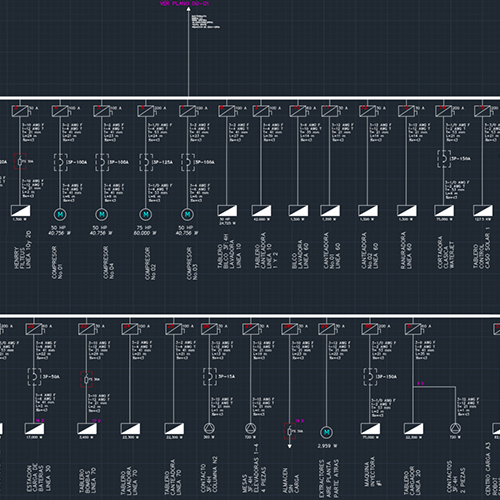500x500 pixels.
Task: Click the 'COMPRESOR No 03' label
Action: click(x=191, y=263)
